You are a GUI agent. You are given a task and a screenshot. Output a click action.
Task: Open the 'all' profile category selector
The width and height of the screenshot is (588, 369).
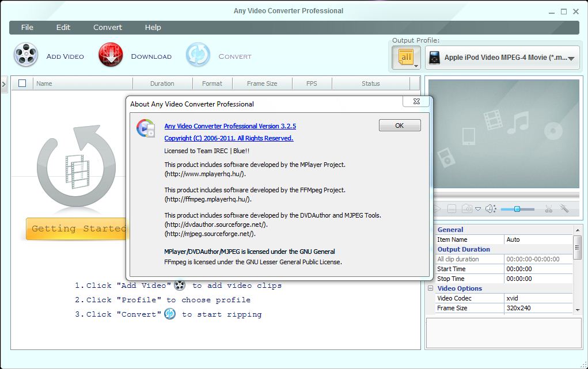pos(407,58)
